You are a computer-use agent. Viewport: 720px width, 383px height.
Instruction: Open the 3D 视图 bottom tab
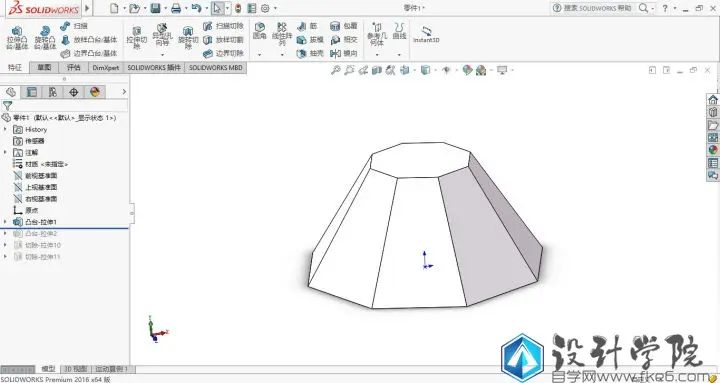[76, 369]
